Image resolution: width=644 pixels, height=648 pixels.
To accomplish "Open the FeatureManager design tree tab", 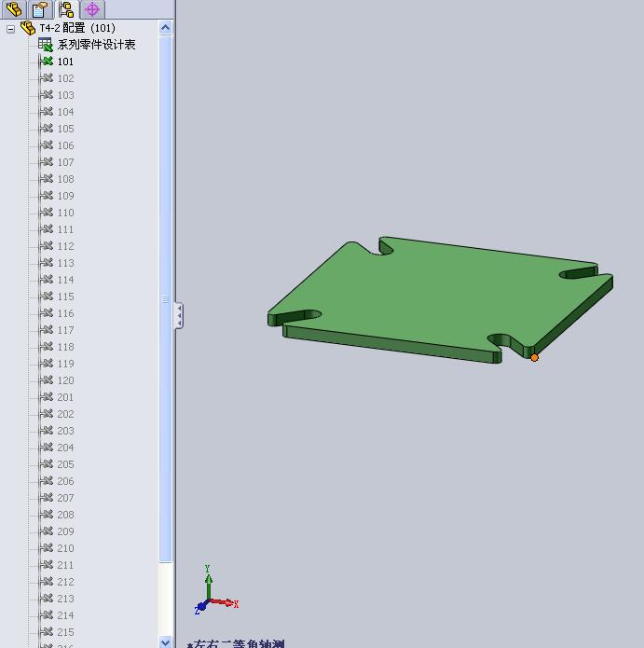I will tap(14, 9).
